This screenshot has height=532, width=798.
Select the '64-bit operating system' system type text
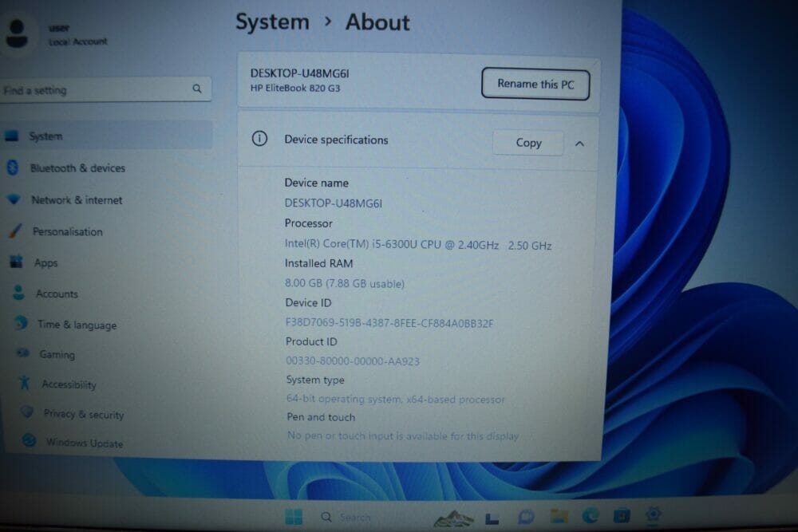396,400
